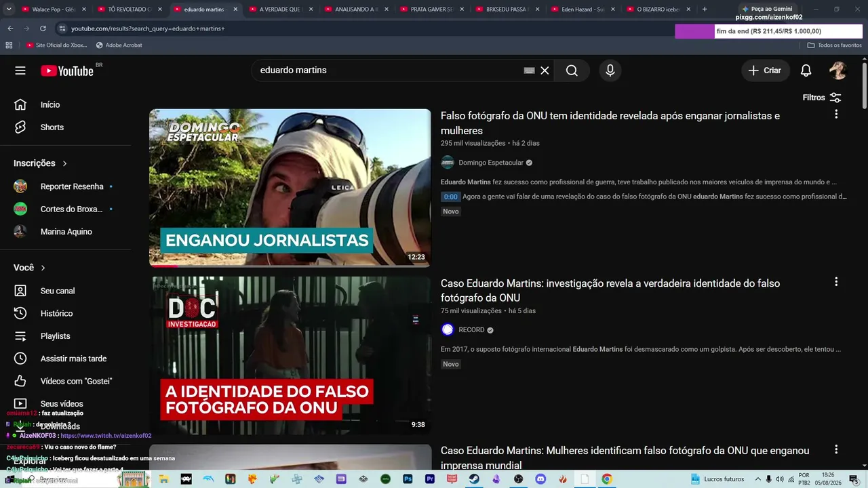Open Falso fotógrafo da ONU video title
Screen dimensions: 868x488
(610, 123)
